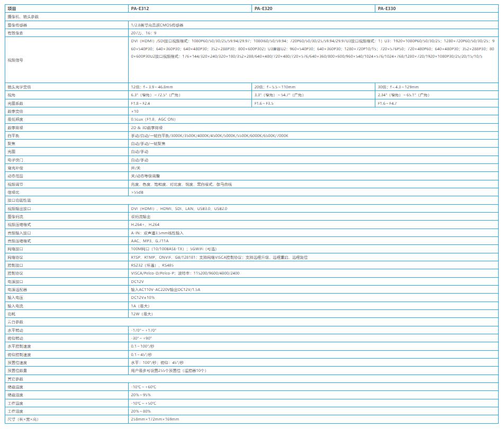Click the 开/关 value
The height and width of the screenshot is (429, 504).
point(136,168)
